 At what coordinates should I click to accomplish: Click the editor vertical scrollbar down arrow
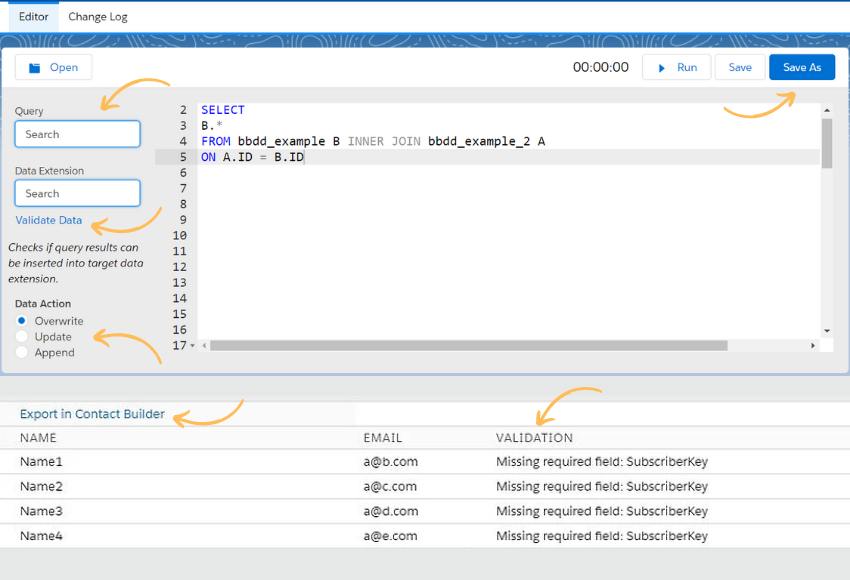click(x=827, y=331)
